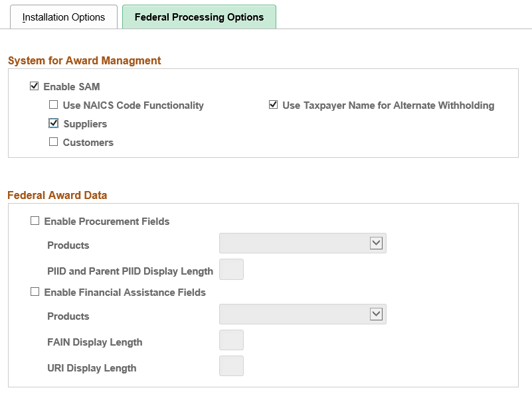This screenshot has height=400, width=532.
Task: Check Enable Financial Assistance Fields
Action: tap(35, 292)
